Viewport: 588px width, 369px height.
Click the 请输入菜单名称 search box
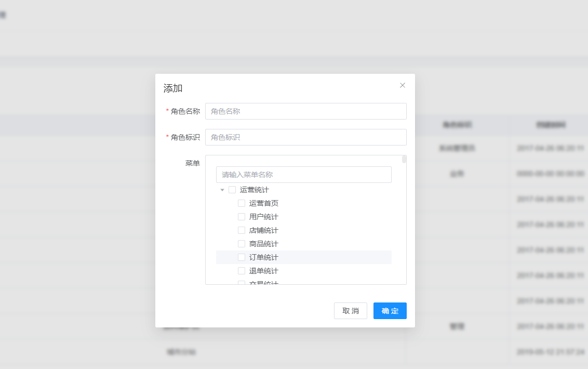303,175
